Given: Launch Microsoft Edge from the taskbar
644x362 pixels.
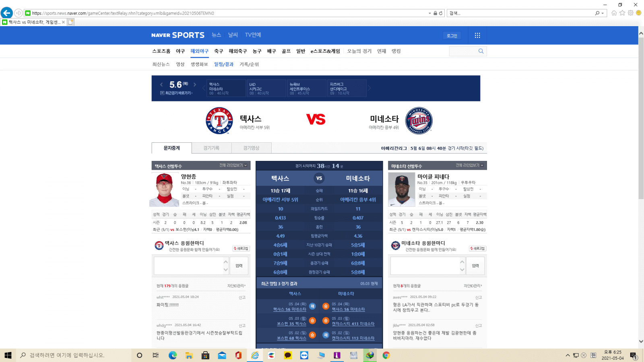Looking at the screenshot, I should point(173,355).
